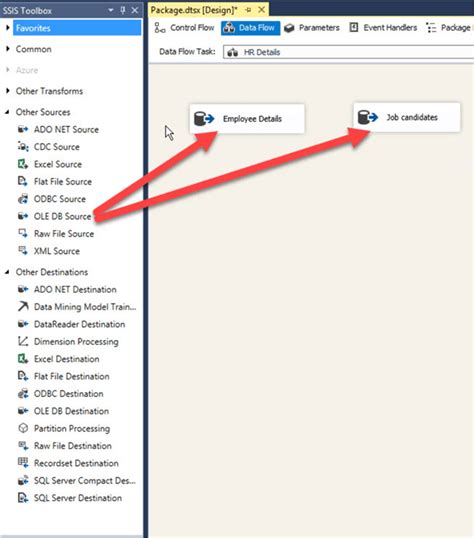
Task: Click the DataReader Destination icon
Action: 23,324
